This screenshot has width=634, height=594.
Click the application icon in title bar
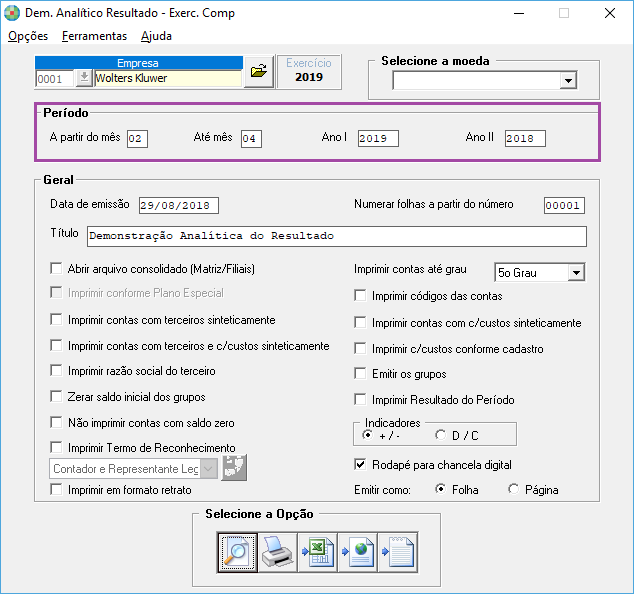pyautogui.click(x=12, y=13)
